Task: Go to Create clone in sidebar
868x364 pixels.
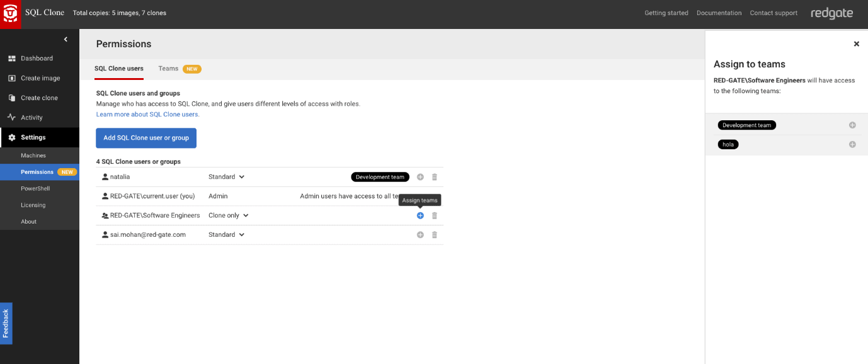Action: [x=40, y=98]
